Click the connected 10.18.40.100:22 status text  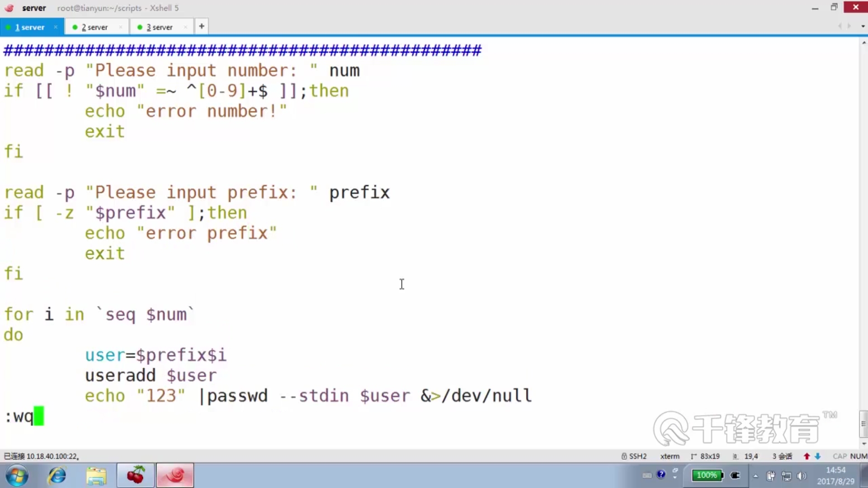pos(42,456)
